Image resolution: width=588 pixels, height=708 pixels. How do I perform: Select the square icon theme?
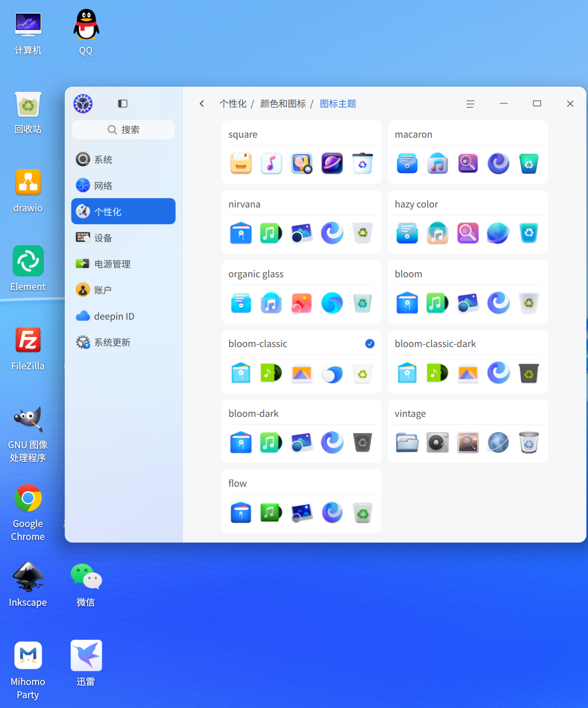[x=302, y=152]
